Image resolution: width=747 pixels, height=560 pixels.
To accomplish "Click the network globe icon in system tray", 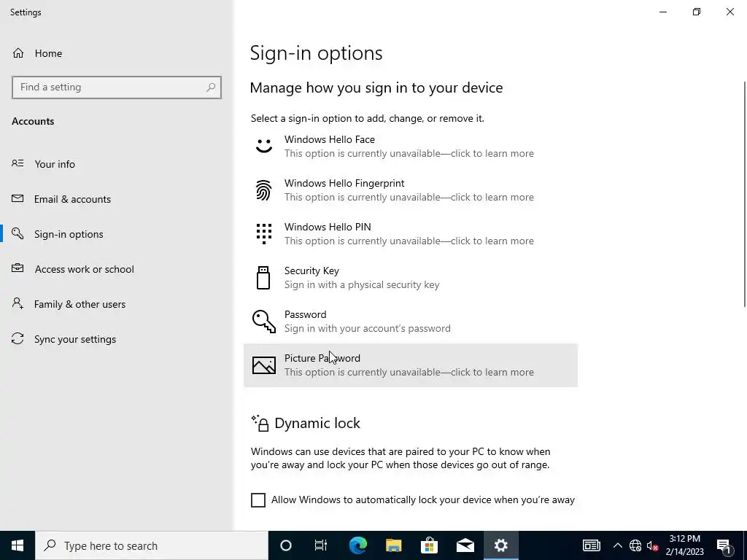I will pos(635,545).
